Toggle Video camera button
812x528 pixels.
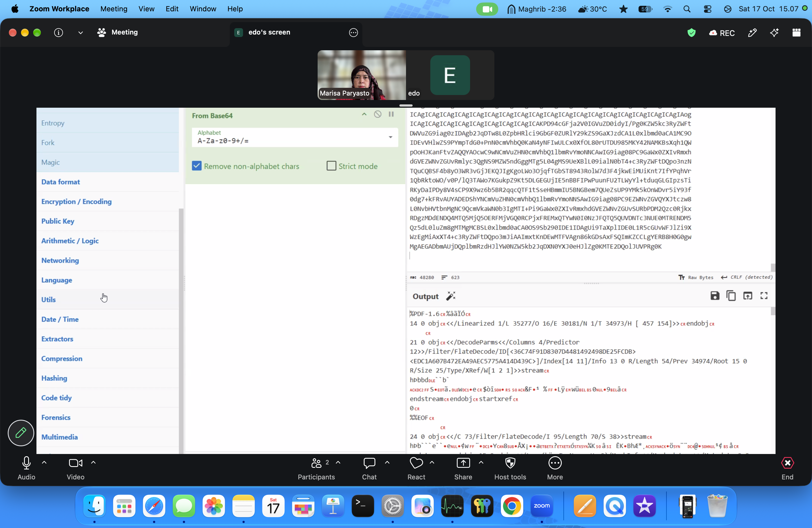75,469
